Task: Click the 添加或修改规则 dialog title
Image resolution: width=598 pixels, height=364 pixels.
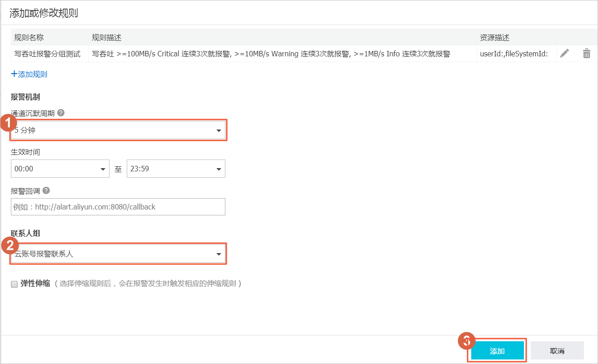Action: pos(44,13)
